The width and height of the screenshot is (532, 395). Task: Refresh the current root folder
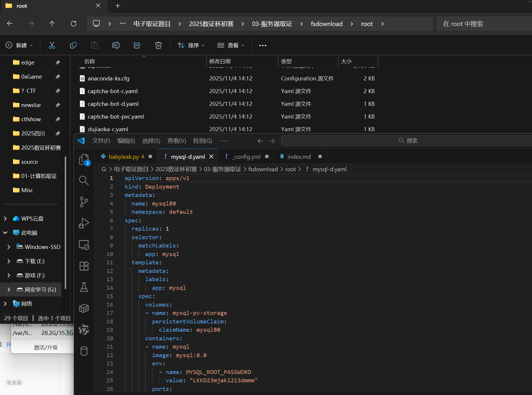(74, 24)
